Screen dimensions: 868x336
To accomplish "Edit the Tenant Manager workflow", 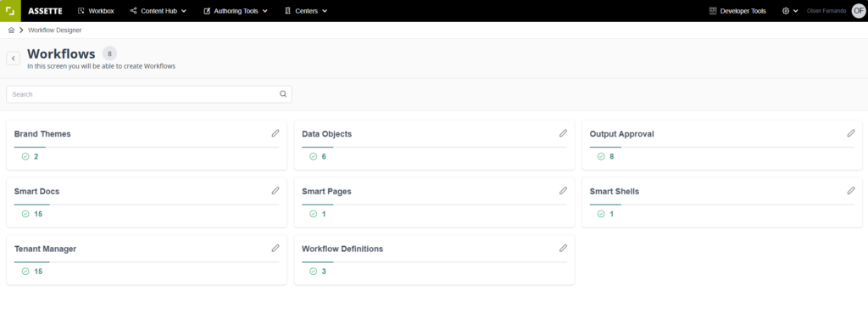I will (x=275, y=249).
